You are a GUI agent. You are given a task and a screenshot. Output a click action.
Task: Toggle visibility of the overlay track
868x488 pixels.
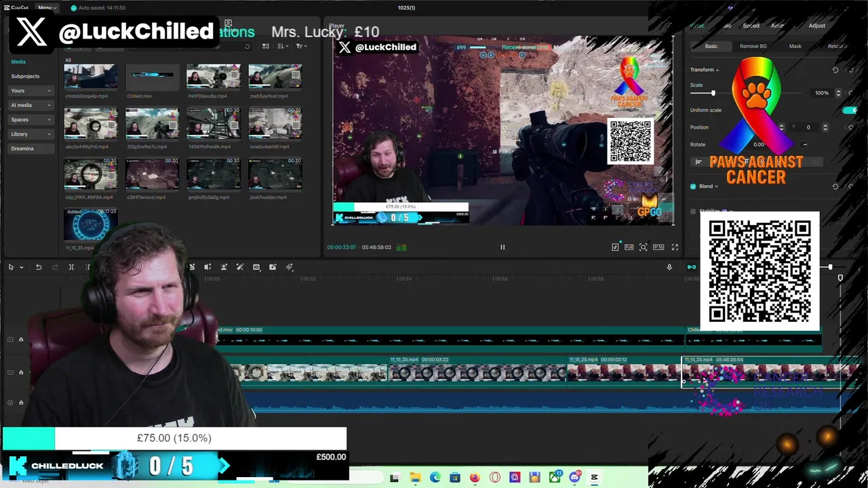pos(10,340)
